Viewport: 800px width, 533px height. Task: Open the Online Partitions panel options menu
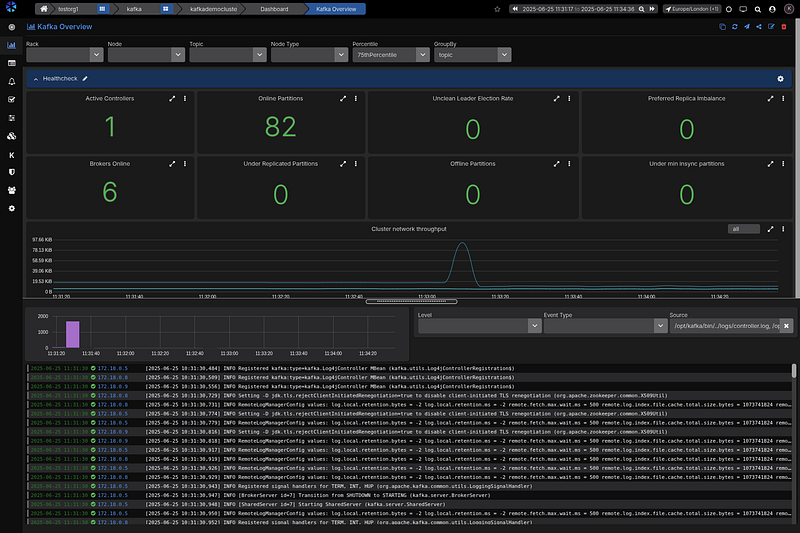(x=355, y=99)
